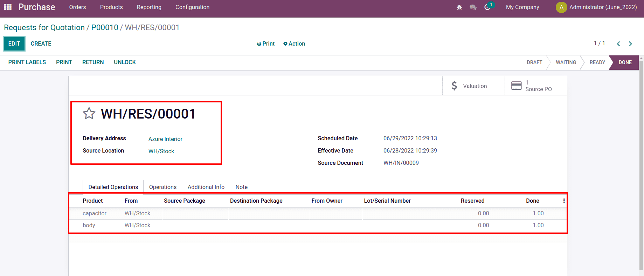The width and height of the screenshot is (644, 276).
Task: Open the Configuration menu
Action: point(192,7)
